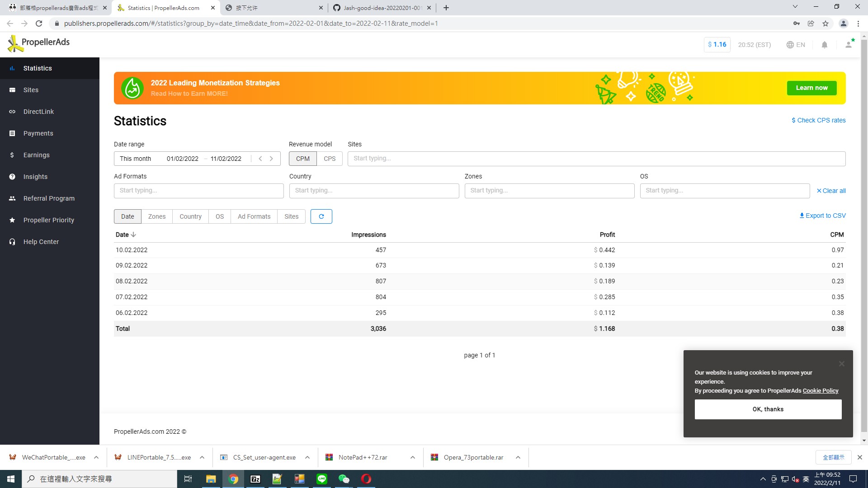Image resolution: width=868 pixels, height=488 pixels.
Task: Group statistics by Country
Action: (x=190, y=216)
